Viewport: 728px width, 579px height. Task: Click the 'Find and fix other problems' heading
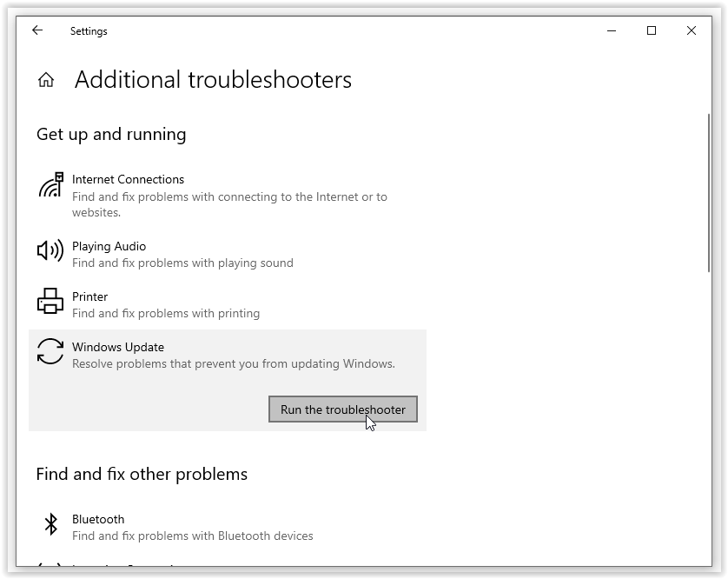(142, 474)
